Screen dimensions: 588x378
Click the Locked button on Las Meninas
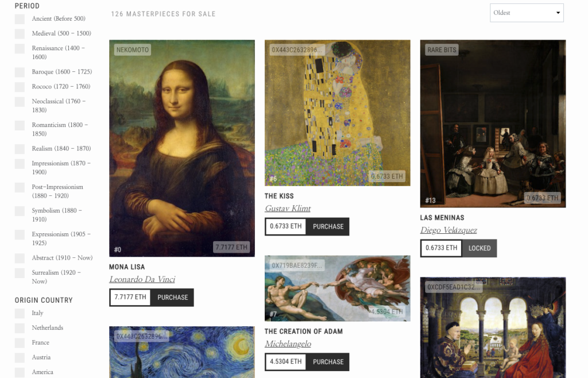point(479,248)
